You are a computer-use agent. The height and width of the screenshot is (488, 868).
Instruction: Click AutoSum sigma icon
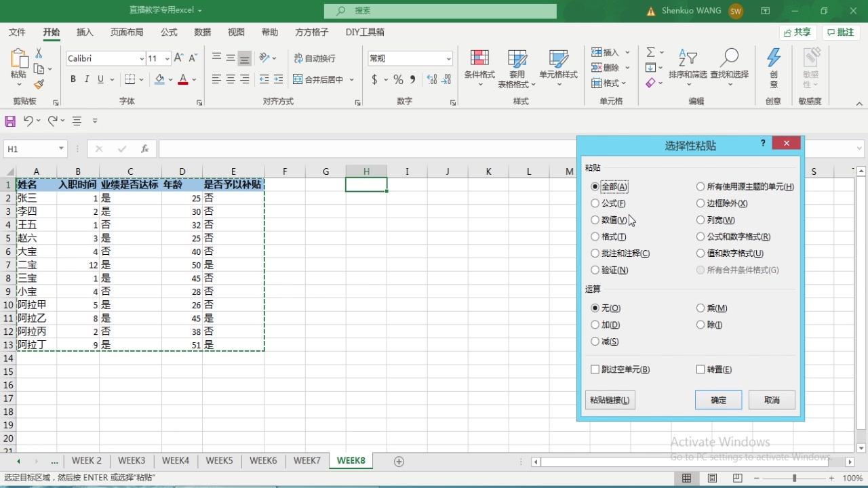point(651,52)
